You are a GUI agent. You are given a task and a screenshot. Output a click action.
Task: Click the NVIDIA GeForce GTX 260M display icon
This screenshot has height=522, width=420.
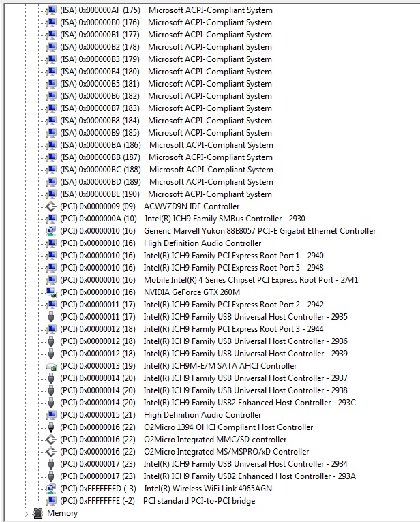pyautogui.click(x=51, y=292)
